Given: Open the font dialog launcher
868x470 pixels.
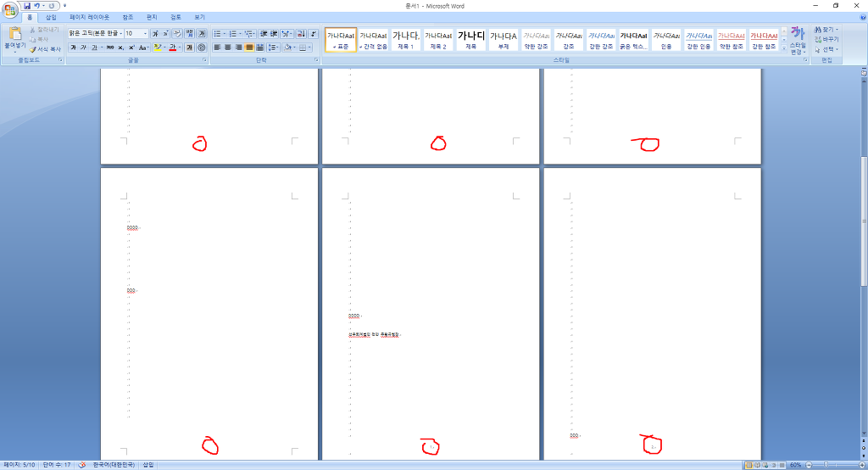Looking at the screenshot, I should tap(204, 60).
